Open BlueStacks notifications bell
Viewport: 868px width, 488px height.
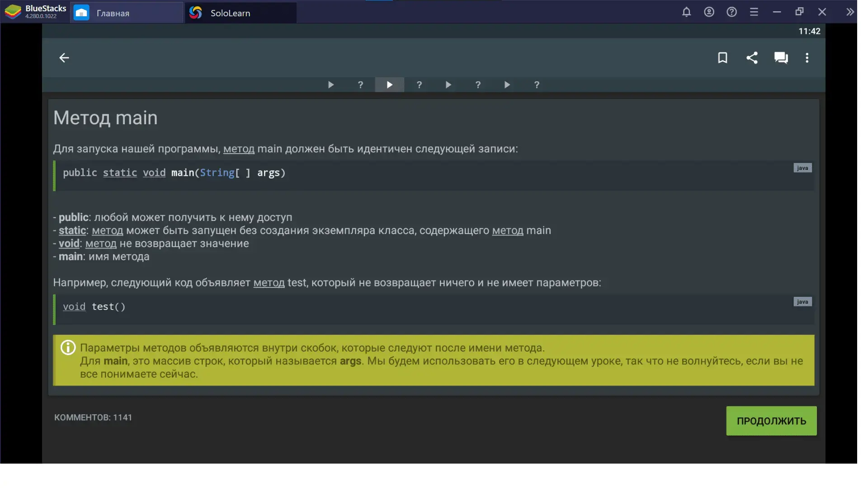click(x=686, y=12)
